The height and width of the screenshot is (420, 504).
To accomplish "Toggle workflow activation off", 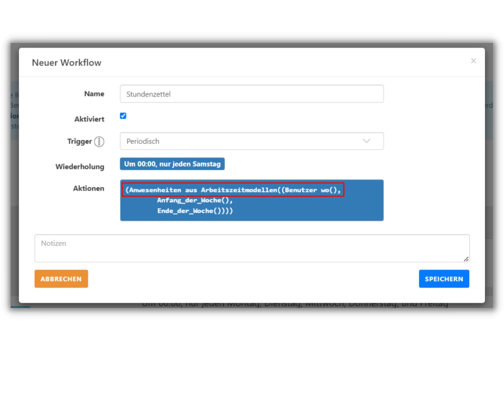I will point(123,116).
